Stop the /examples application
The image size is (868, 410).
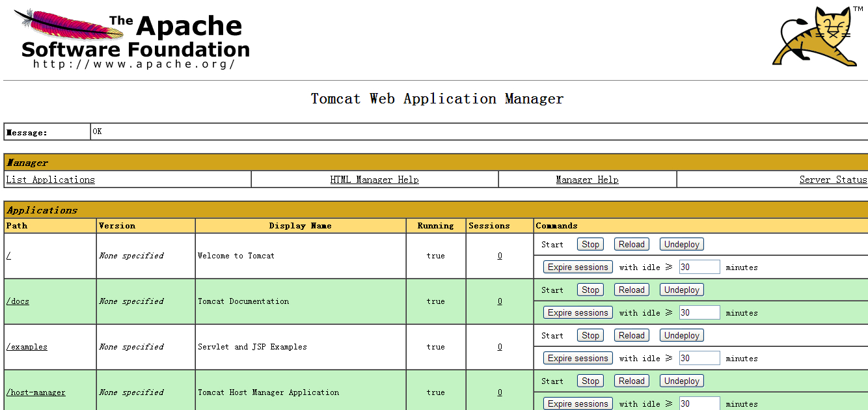point(591,336)
